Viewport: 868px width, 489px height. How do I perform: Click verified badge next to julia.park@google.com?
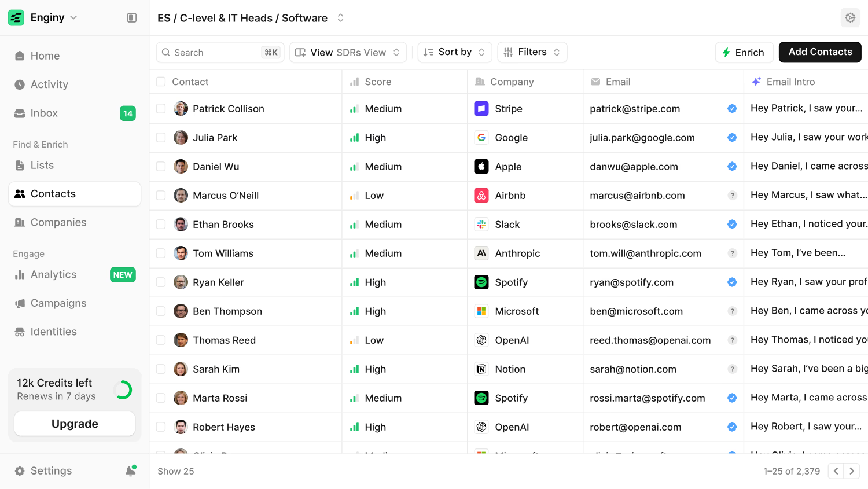coord(732,138)
